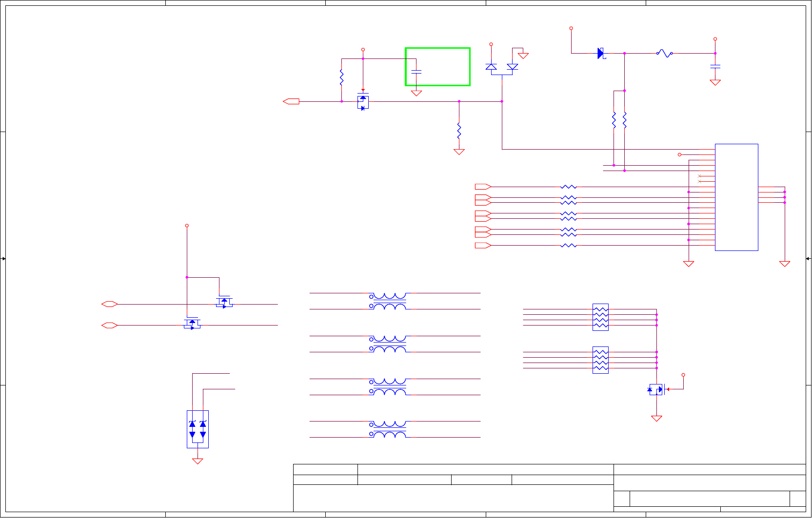Click the second common-mode choke from the top
This screenshot has width=812, height=518.
pyautogui.click(x=388, y=344)
